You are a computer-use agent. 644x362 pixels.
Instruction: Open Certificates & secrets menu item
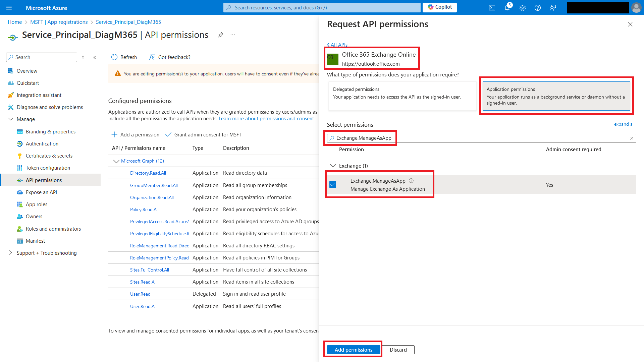(x=49, y=156)
